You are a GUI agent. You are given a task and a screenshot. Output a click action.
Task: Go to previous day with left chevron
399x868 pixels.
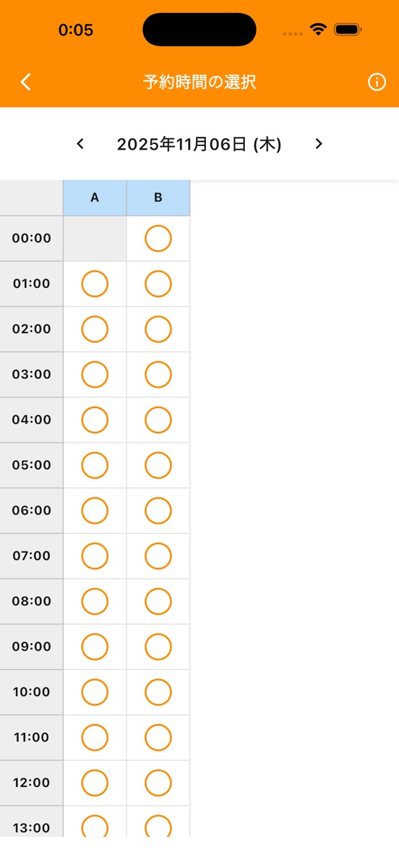point(80,144)
